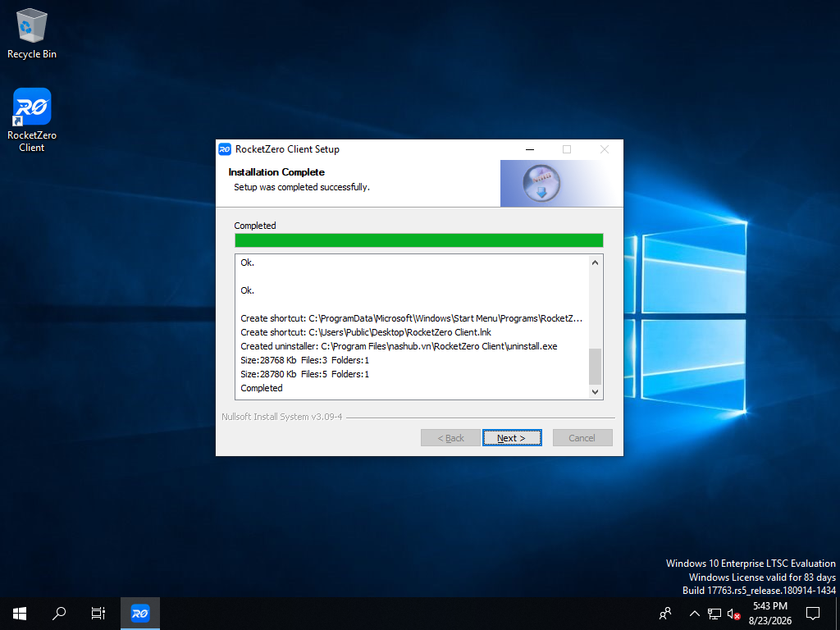Select the 'Created uninstaller' log line
The image size is (840, 630).
(399, 346)
